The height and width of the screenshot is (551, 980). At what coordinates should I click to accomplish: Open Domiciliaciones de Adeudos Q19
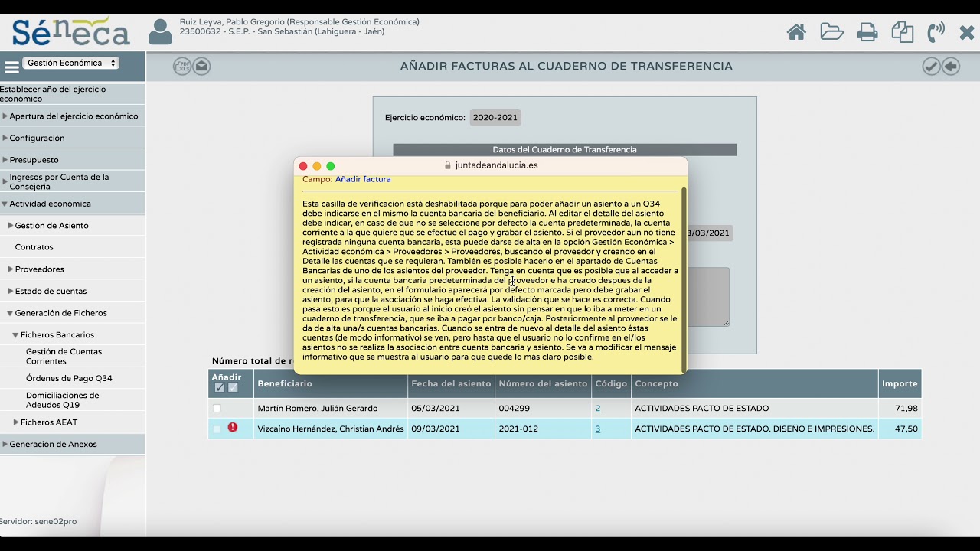point(62,400)
